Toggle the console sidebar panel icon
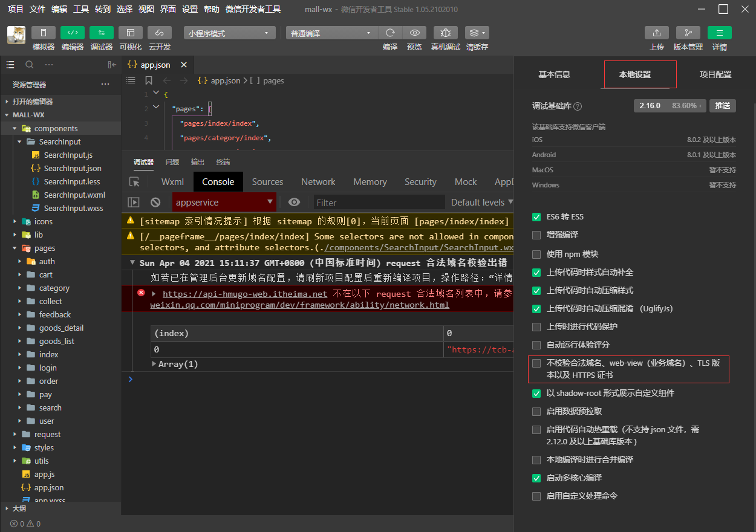Viewport: 756px width, 532px height. [134, 203]
